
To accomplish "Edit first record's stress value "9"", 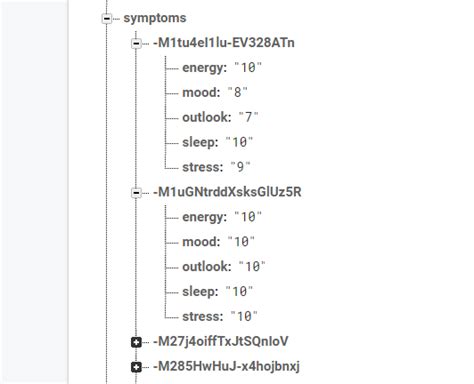I will point(240,167).
